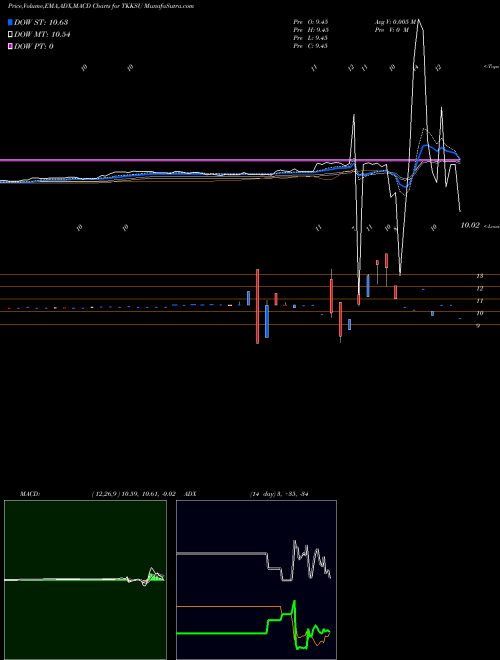Click the price axis label 10
The height and width of the screenshot is (660, 500).
(x=479, y=313)
